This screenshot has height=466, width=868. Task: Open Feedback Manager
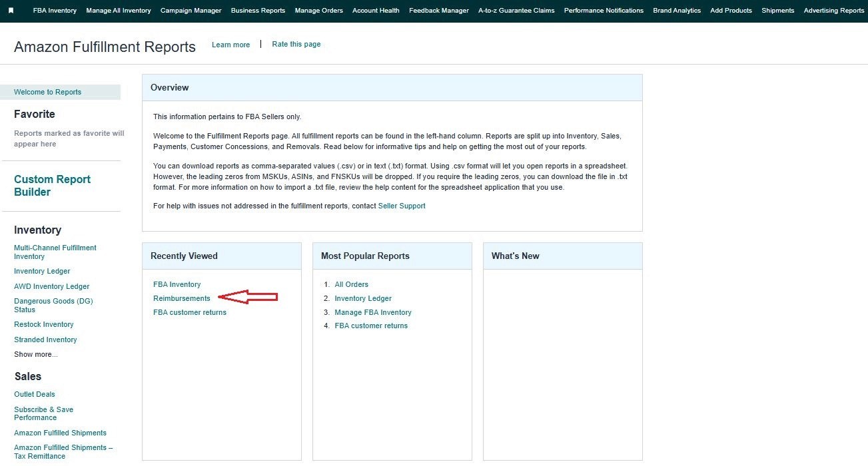click(x=439, y=11)
